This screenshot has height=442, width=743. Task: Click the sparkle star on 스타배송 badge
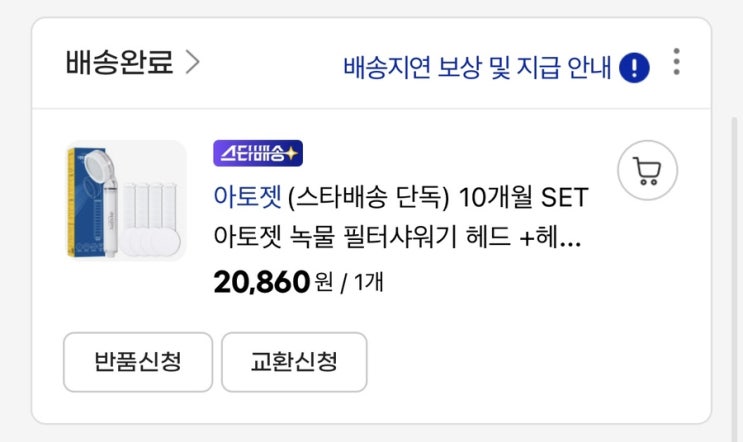292,153
